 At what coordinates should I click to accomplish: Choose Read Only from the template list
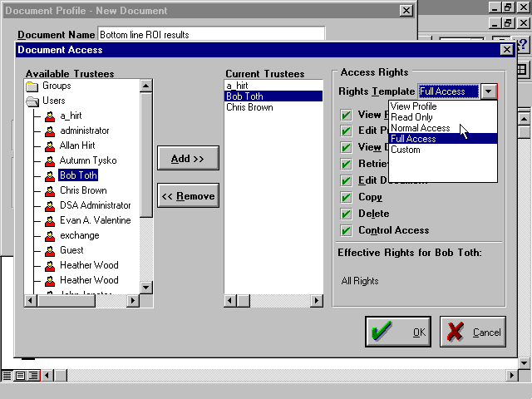tap(443, 117)
